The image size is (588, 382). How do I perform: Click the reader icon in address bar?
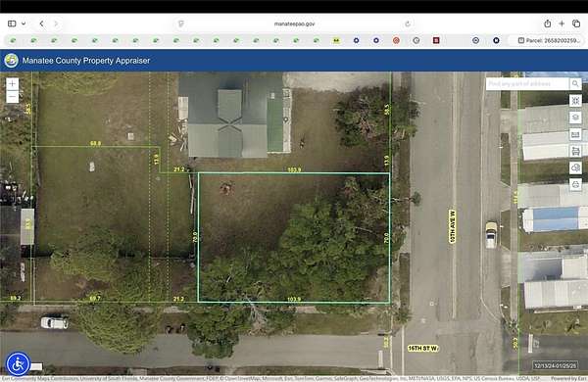(x=181, y=24)
